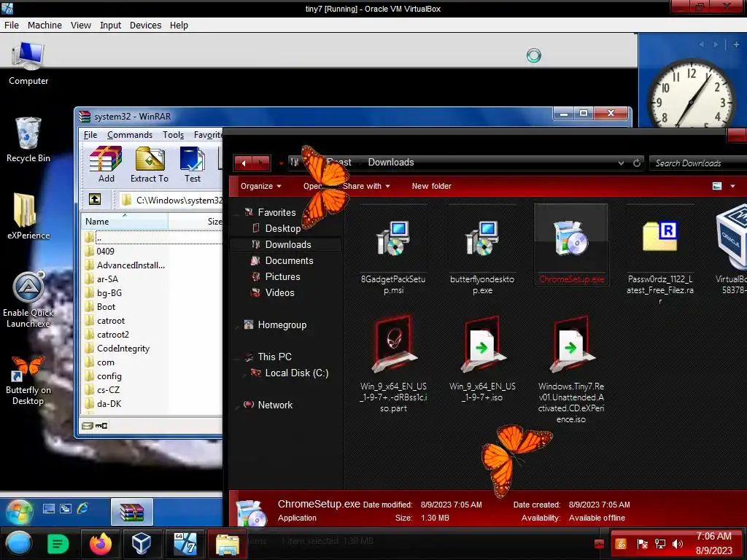Screen dimensions: 747x560
Task: Select Windows.Tiny7 Unattended iso file
Action: [x=571, y=370]
